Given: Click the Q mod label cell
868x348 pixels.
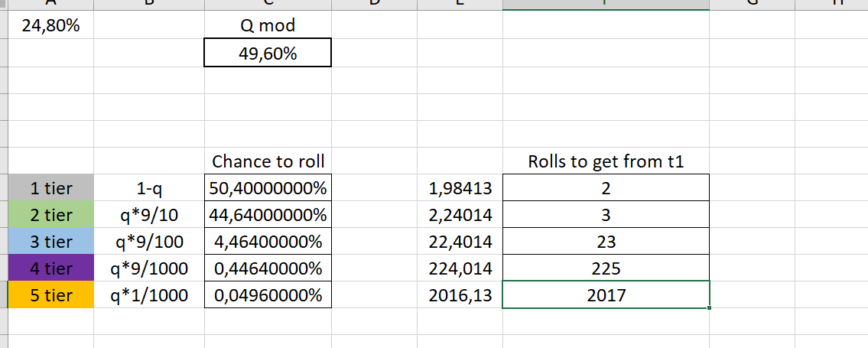Looking at the screenshot, I should pos(268,25).
